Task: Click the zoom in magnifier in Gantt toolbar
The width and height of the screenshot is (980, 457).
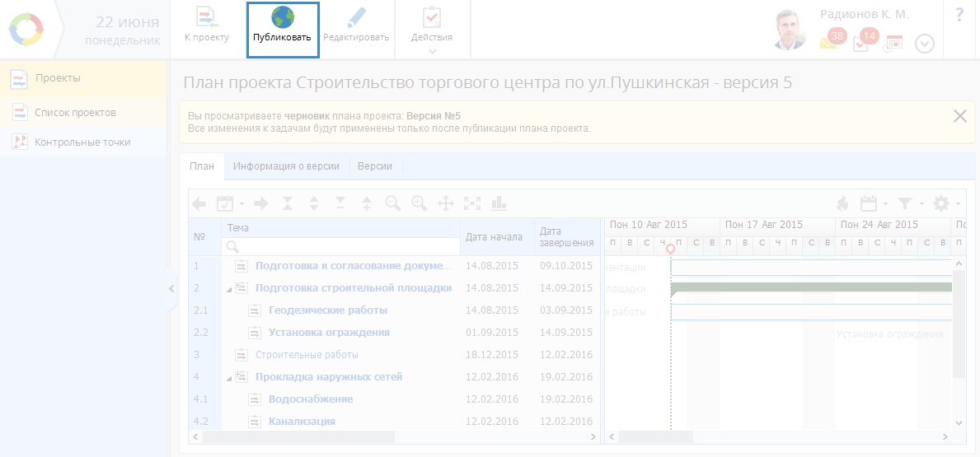Action: pos(420,203)
